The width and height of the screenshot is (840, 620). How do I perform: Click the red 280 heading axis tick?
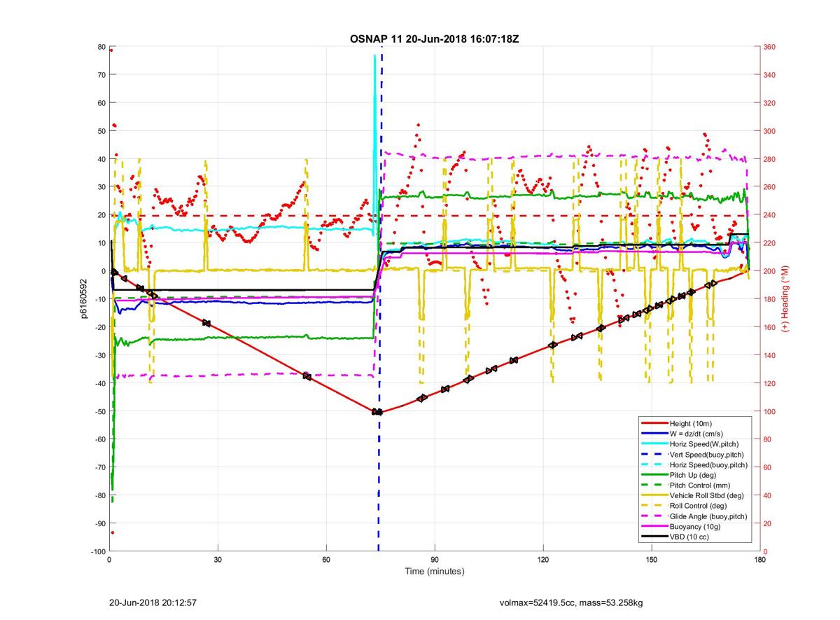click(769, 159)
